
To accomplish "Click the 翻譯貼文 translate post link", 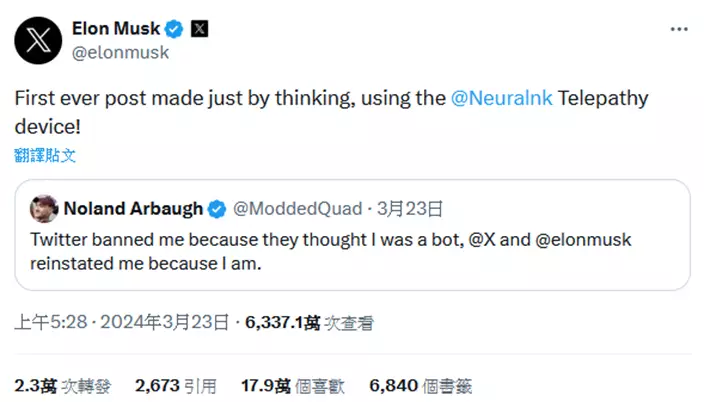I will (x=45, y=155).
